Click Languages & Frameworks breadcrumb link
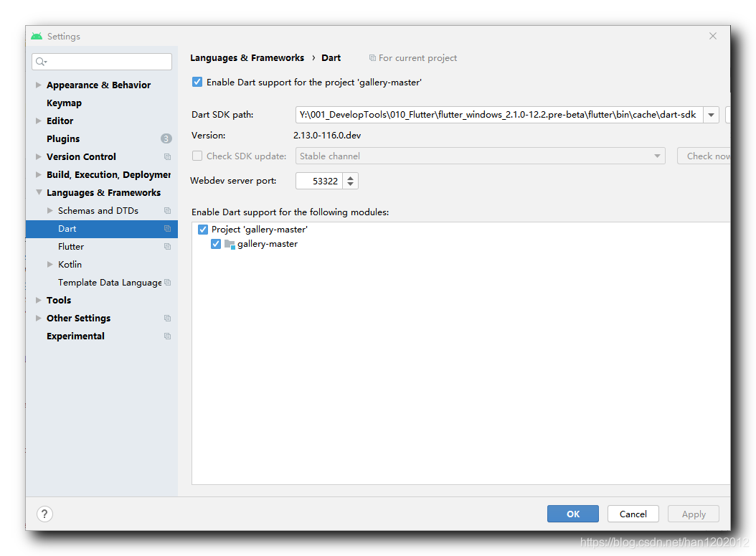 [x=247, y=58]
